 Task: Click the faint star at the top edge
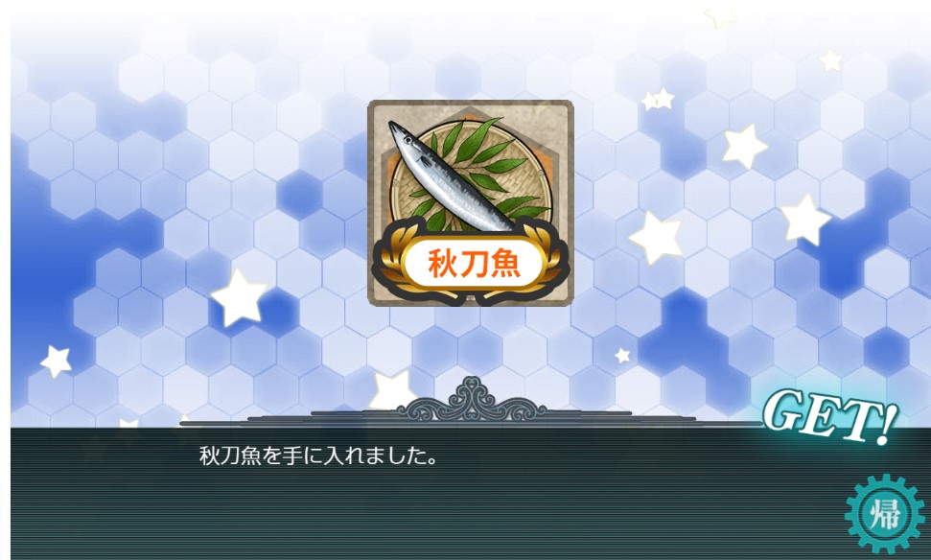click(x=720, y=18)
